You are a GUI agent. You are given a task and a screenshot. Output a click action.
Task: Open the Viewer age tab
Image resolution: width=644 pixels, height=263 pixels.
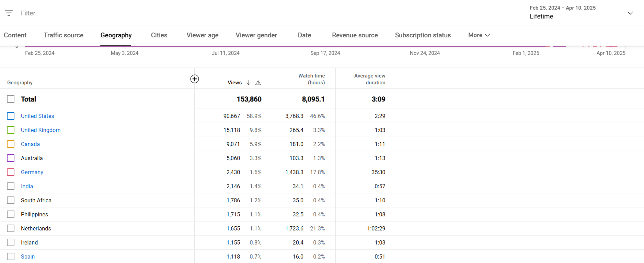pos(202,35)
